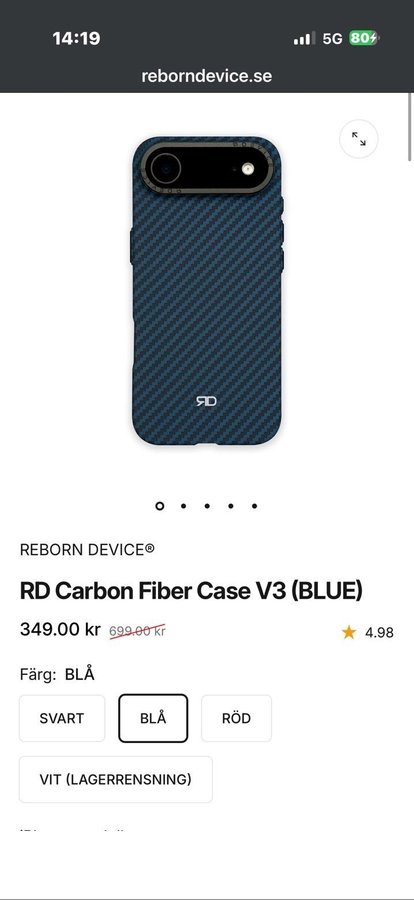This screenshot has width=414, height=900.
Task: Choose VIT (LAGERRENSNING) color variant
Action: [x=116, y=779]
